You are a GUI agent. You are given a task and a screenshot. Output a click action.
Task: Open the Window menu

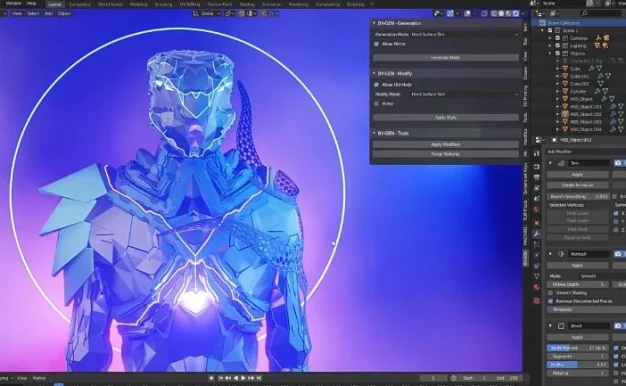pyautogui.click(x=14, y=3)
